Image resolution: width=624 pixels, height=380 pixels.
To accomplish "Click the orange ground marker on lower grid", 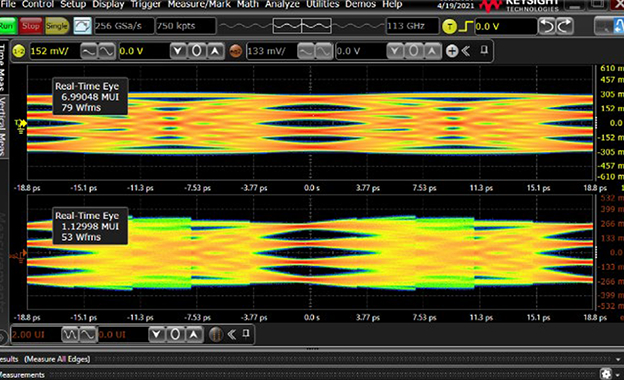I will [x=20, y=255].
